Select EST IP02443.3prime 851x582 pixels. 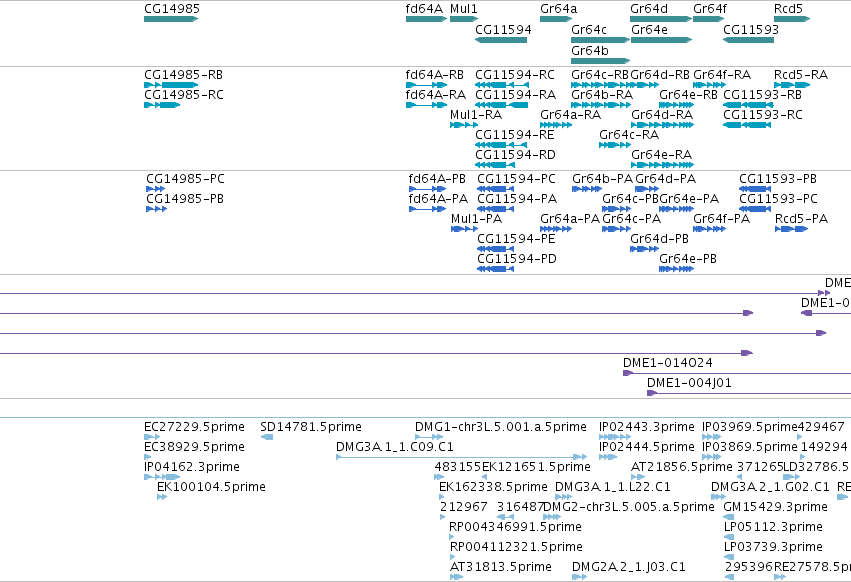pos(615,437)
